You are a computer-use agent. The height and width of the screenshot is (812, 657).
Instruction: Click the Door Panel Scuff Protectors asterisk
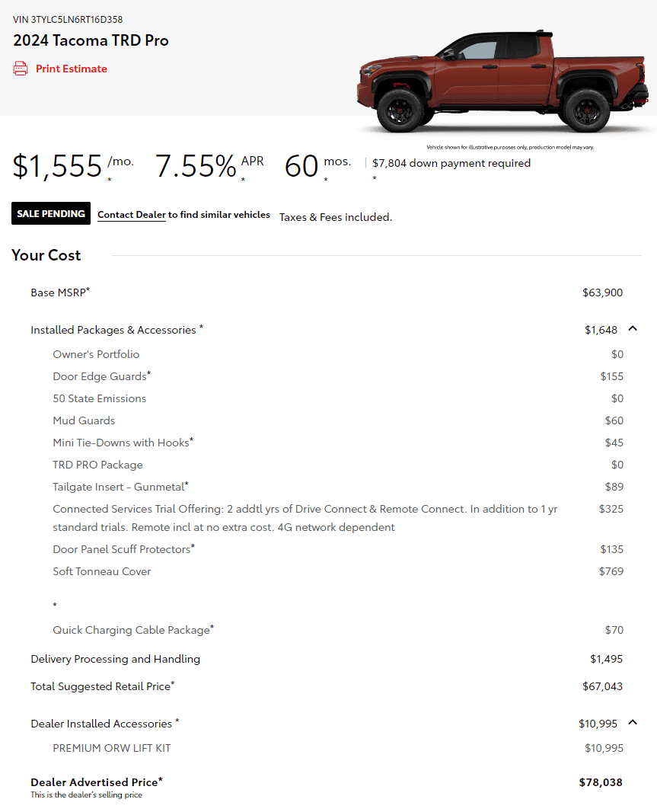point(193,546)
